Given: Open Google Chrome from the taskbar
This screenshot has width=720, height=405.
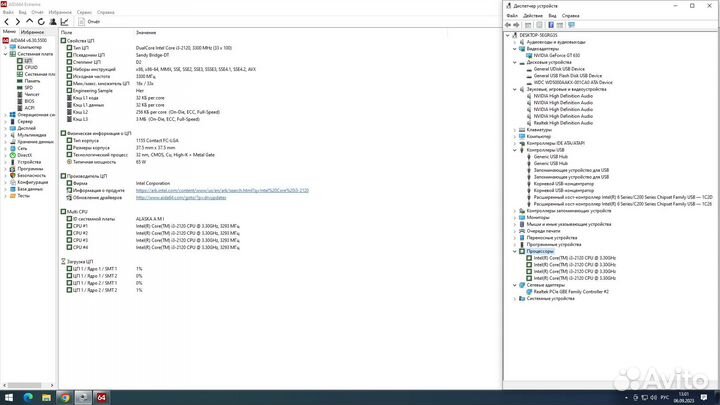Looking at the screenshot, I should [65, 397].
